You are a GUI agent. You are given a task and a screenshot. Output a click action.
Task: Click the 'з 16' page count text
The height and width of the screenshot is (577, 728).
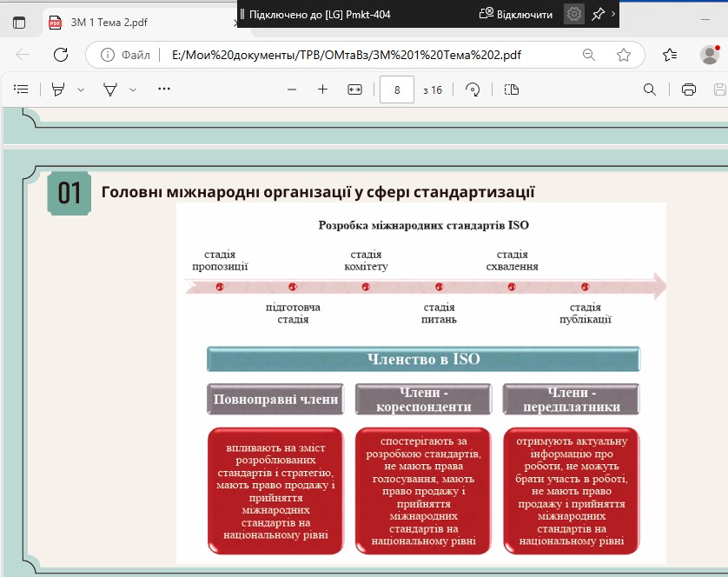pyautogui.click(x=433, y=90)
